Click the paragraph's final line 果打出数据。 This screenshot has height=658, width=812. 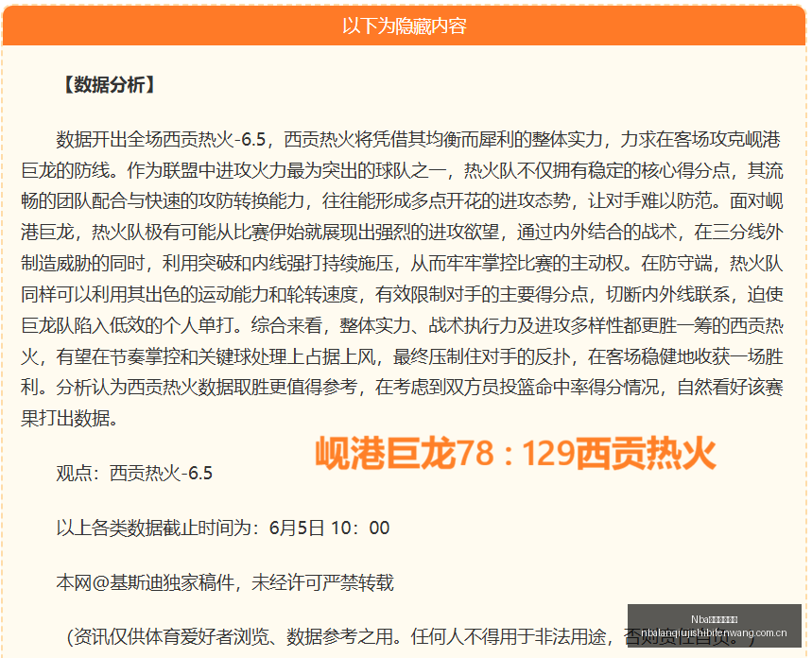pos(69,418)
